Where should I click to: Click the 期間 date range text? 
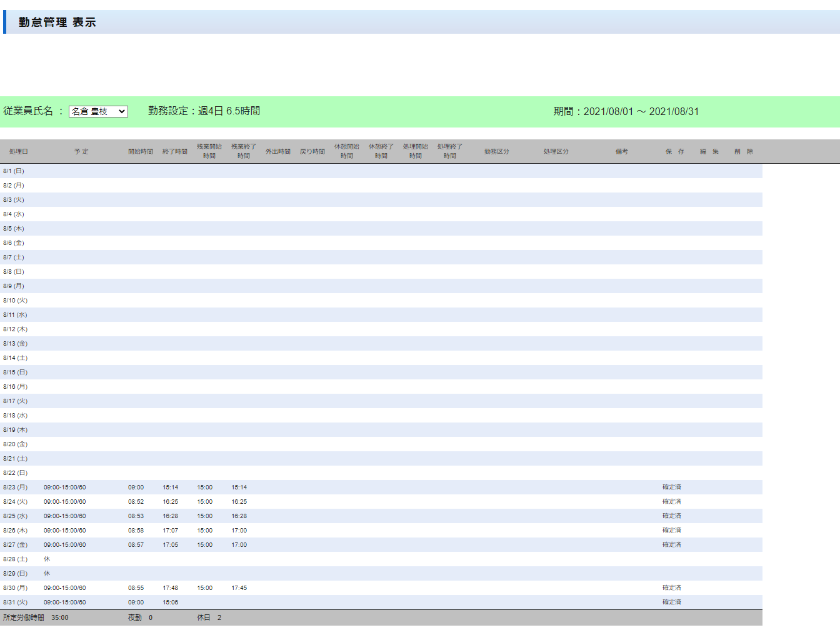click(626, 111)
